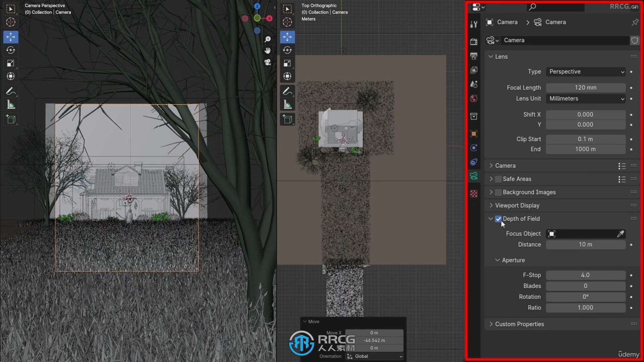Open the Safe Areas presets list icon

click(x=622, y=179)
